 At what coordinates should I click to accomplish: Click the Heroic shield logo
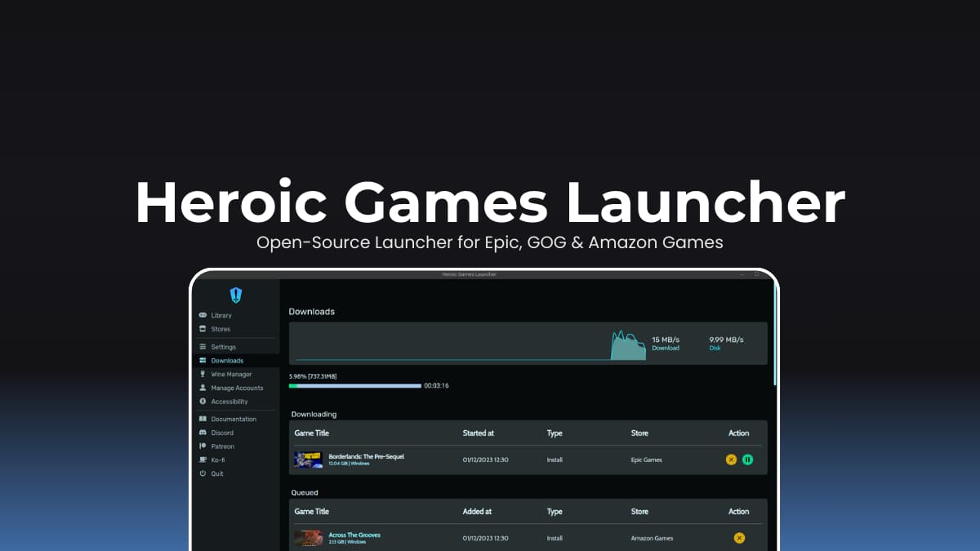click(x=235, y=295)
